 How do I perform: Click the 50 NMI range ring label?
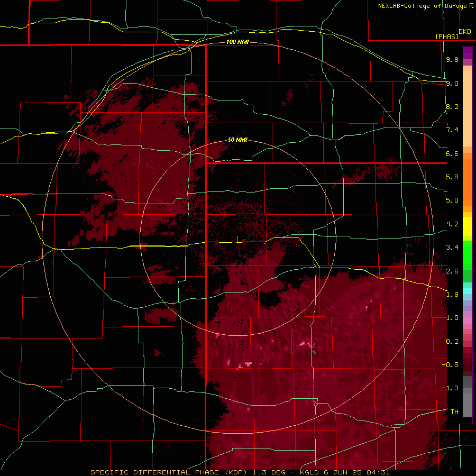click(x=237, y=140)
